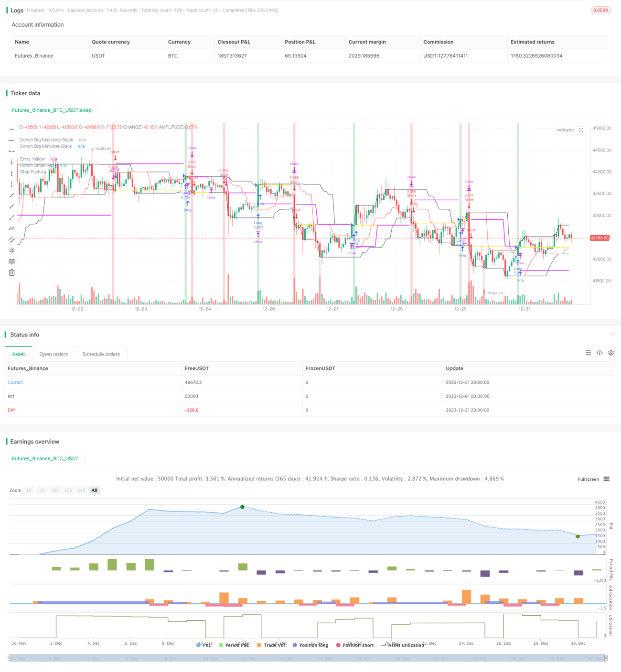Viewport: 621px width, 672px height.
Task: Open the Indicator dropdown on chart
Action: click(565, 130)
